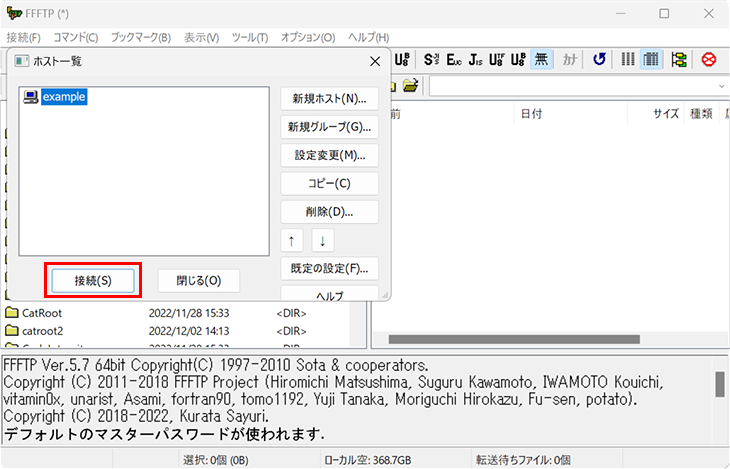Expand the remote path dropdown arrow
This screenshot has height=469, width=730.
[x=721, y=86]
